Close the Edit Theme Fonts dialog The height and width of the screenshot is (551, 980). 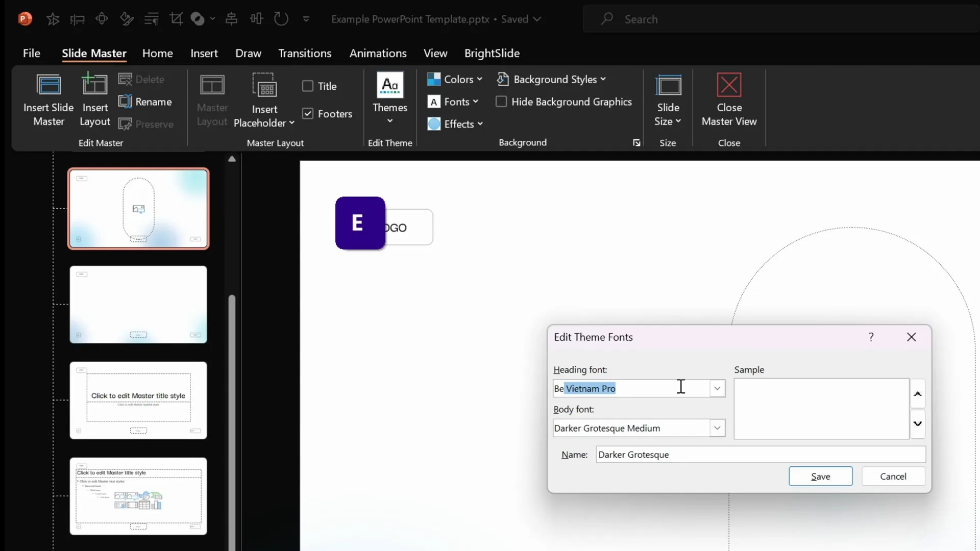911,337
